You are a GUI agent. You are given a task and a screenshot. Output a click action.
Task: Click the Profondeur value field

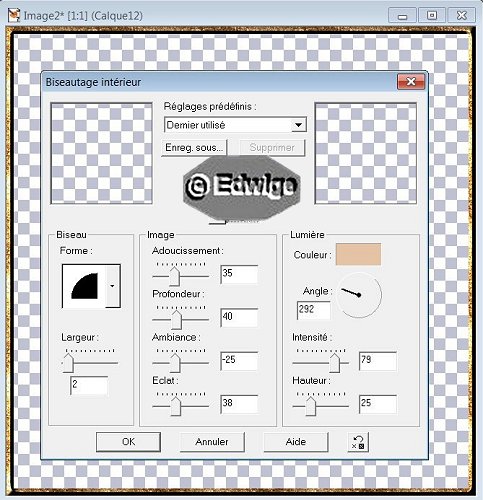pos(239,317)
